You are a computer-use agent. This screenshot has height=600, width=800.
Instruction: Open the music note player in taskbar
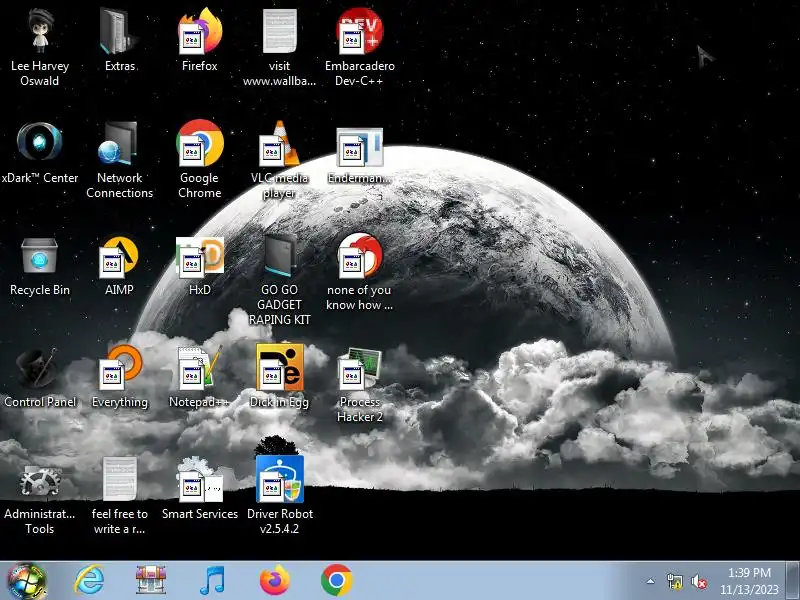coord(212,580)
